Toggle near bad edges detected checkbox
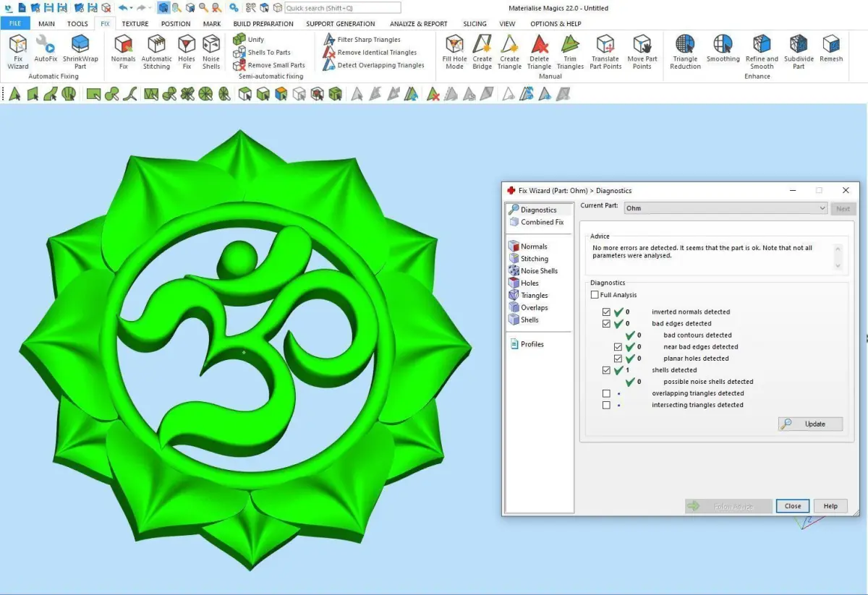Screen dimensions: 868x595 click(618, 347)
